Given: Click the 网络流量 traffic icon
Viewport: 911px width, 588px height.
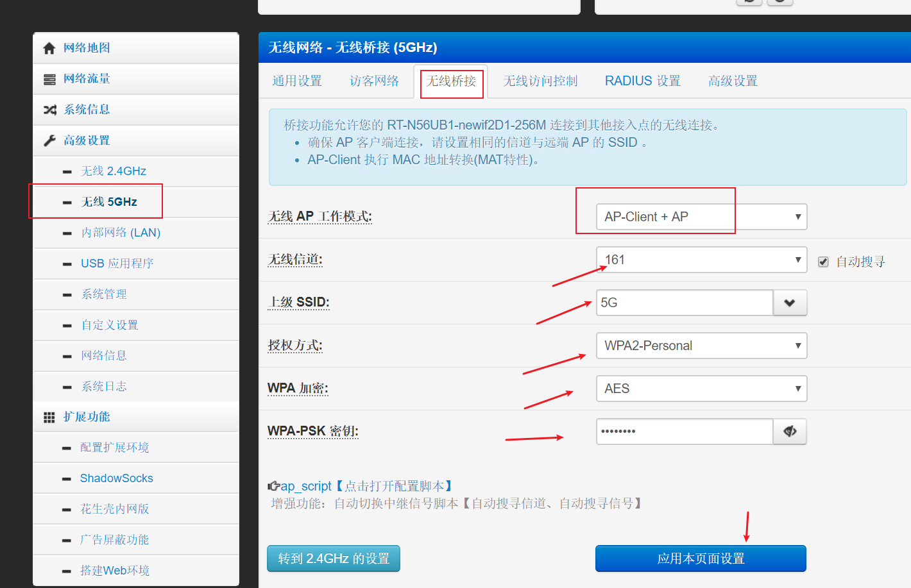Looking at the screenshot, I should coord(49,80).
